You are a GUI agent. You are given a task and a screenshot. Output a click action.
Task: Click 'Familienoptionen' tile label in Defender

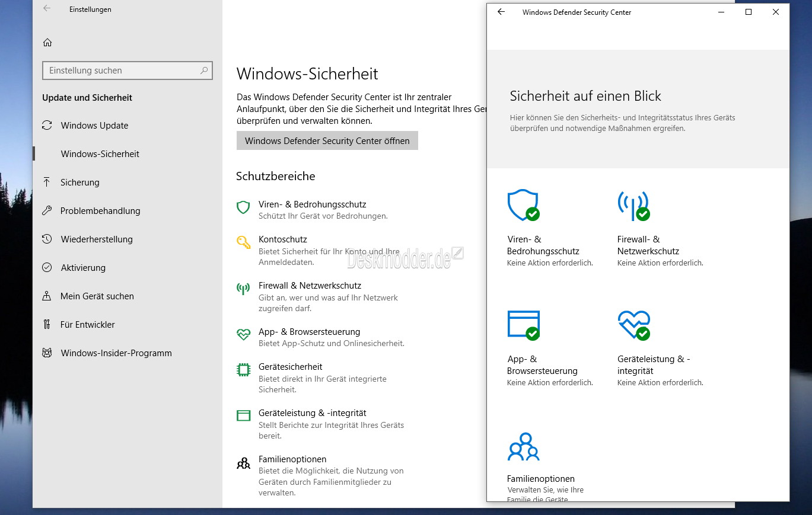(541, 478)
